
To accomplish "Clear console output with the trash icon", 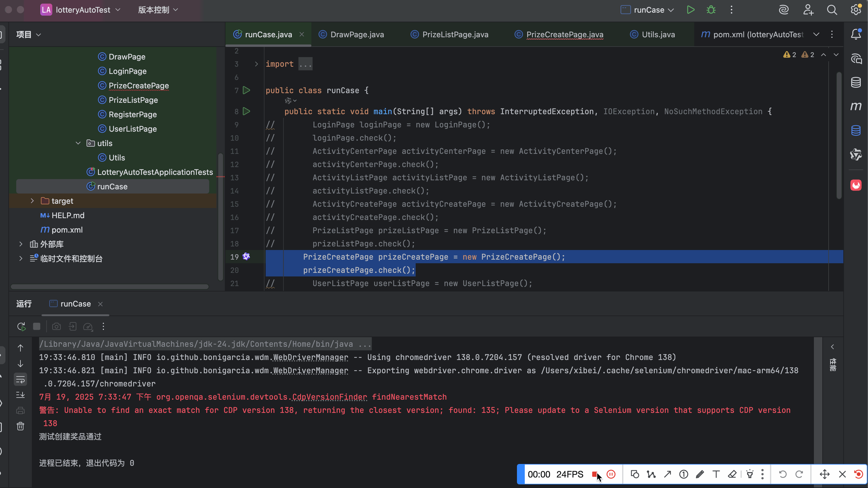I will point(20,426).
